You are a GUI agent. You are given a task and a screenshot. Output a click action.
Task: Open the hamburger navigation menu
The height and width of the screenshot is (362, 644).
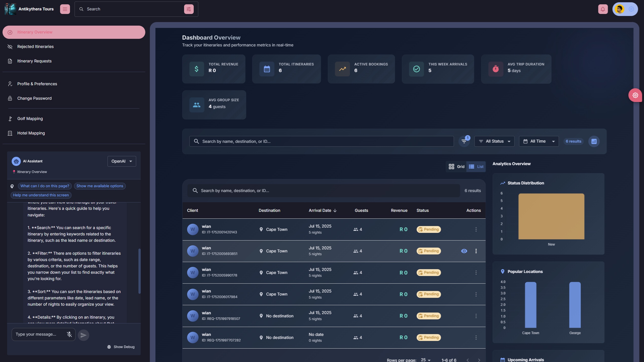point(65,9)
